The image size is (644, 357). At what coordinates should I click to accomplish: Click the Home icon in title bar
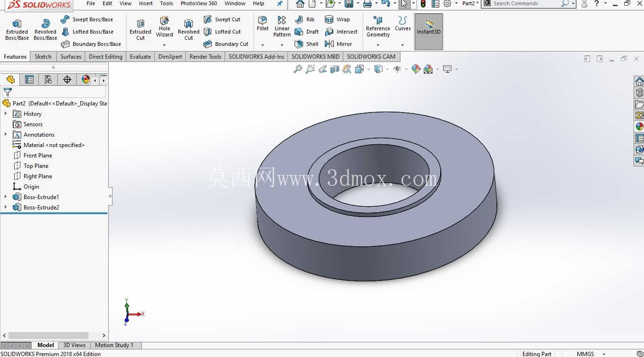[300, 4]
